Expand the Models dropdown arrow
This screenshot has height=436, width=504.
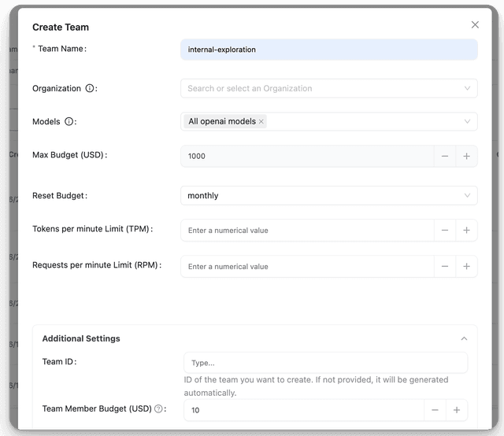[467, 121]
